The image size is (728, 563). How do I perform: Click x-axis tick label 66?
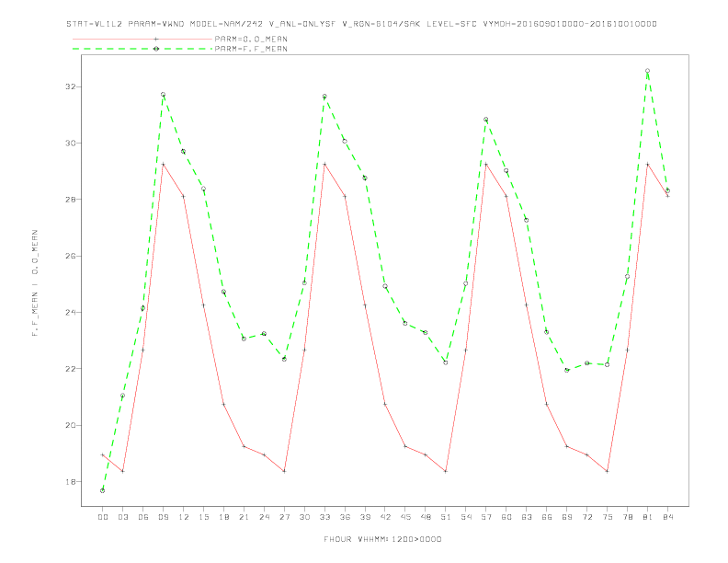coord(547,517)
